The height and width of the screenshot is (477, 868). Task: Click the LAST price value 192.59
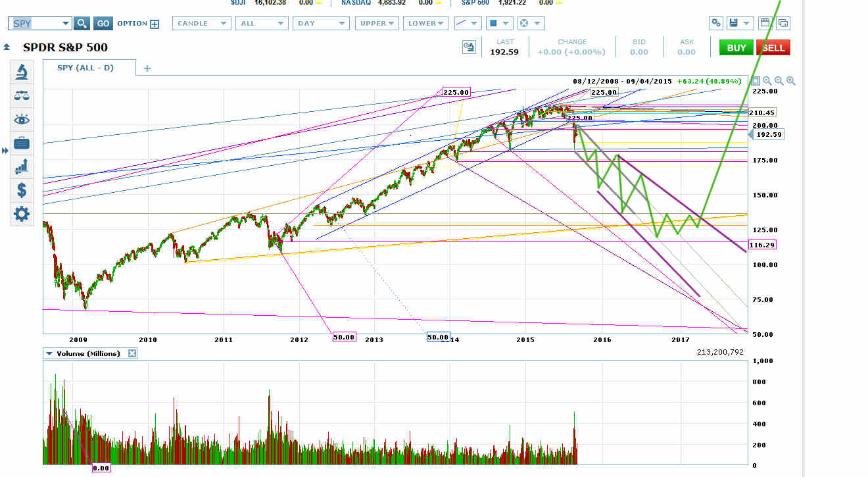click(505, 52)
